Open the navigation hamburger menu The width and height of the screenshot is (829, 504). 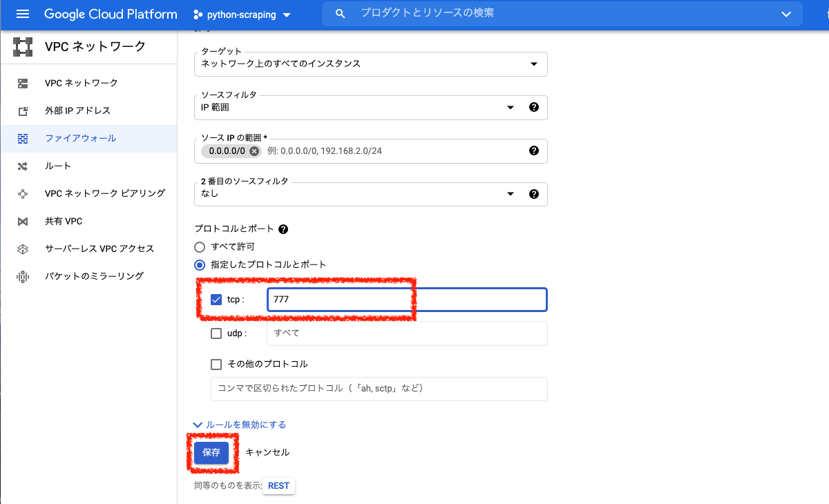tap(22, 13)
